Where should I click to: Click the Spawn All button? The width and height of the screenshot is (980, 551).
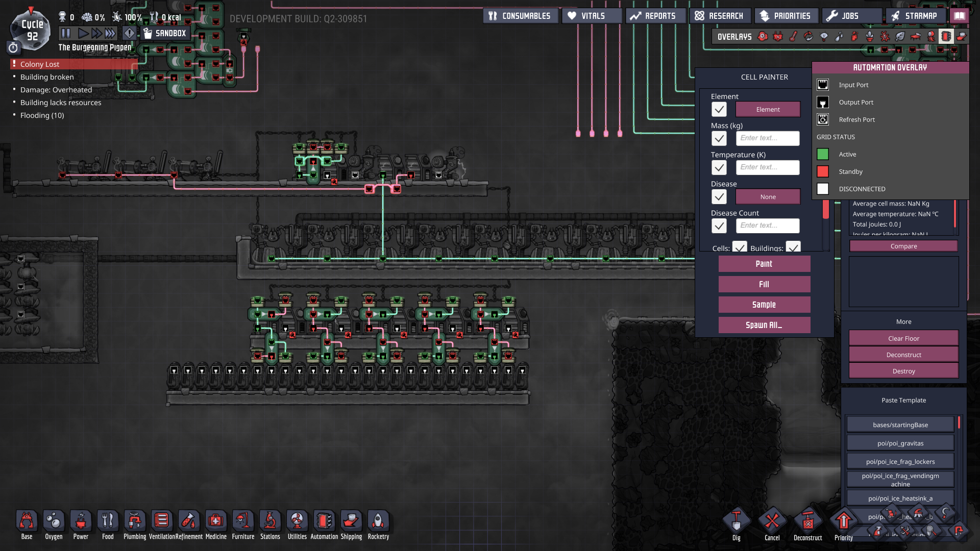pos(764,325)
